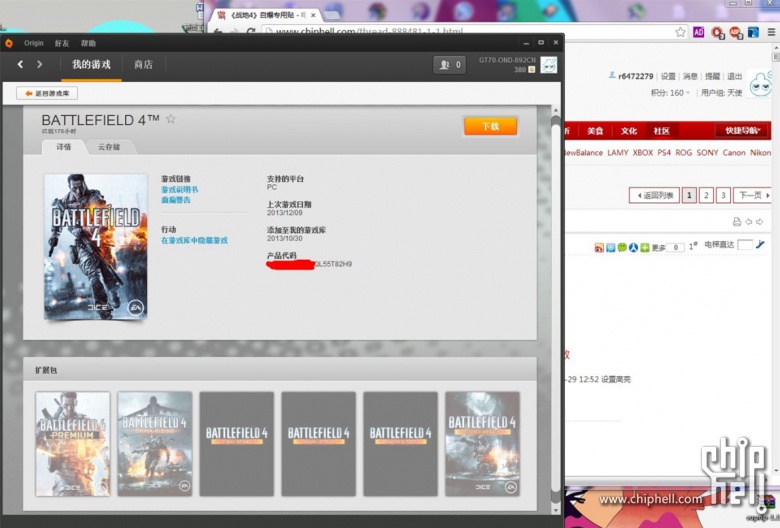Close the Chrome tab 《战地4》自爆专用贴

coord(313,15)
